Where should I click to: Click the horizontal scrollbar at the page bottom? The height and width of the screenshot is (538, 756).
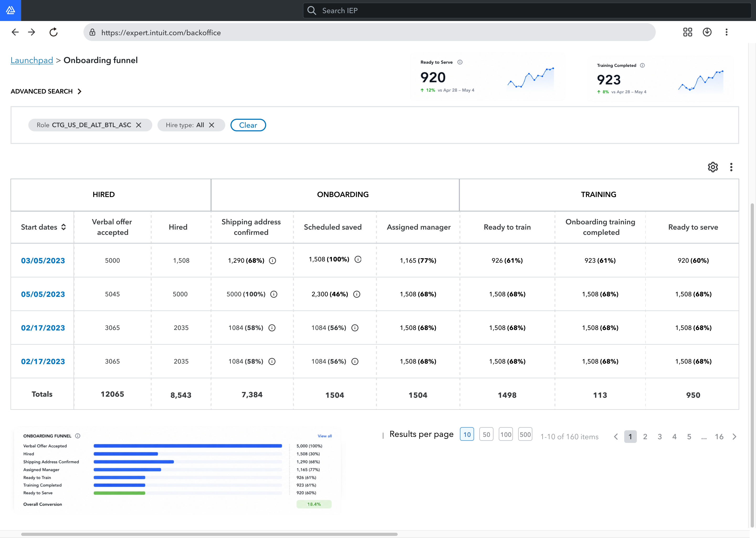pyautogui.click(x=209, y=534)
